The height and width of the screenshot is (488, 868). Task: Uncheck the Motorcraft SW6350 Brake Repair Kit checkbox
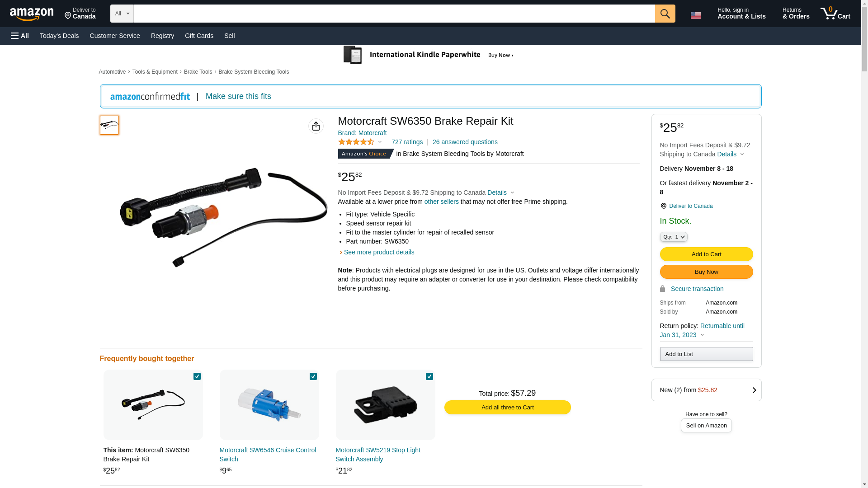tap(197, 376)
